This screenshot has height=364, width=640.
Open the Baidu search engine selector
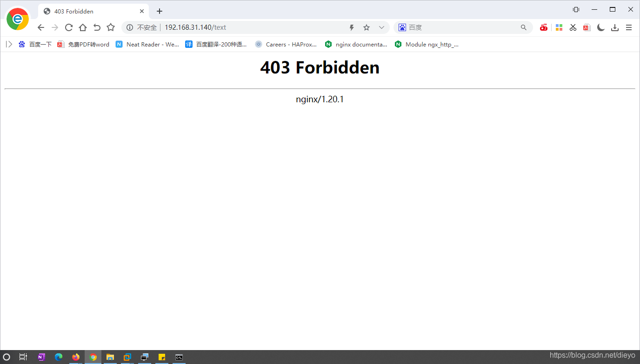point(402,27)
